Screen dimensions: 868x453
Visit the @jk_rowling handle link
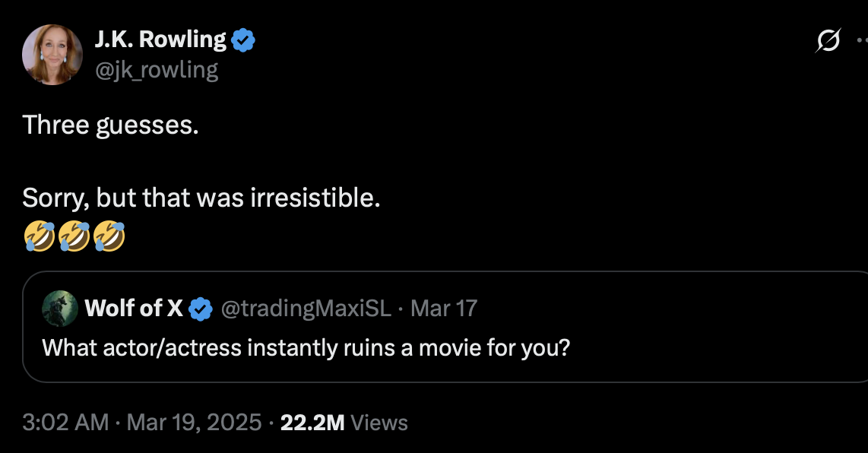pos(155,70)
